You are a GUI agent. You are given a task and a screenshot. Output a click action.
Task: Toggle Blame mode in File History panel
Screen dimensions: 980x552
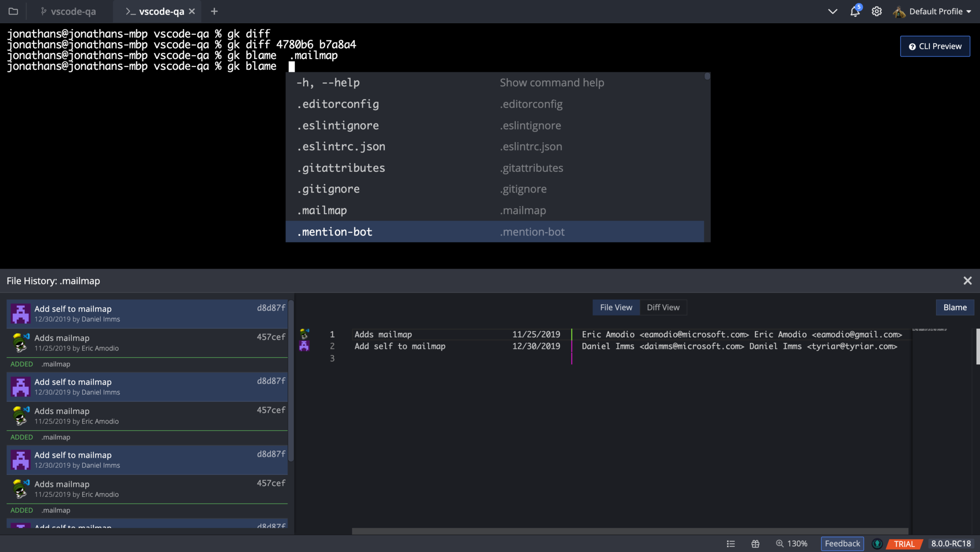[x=954, y=307]
